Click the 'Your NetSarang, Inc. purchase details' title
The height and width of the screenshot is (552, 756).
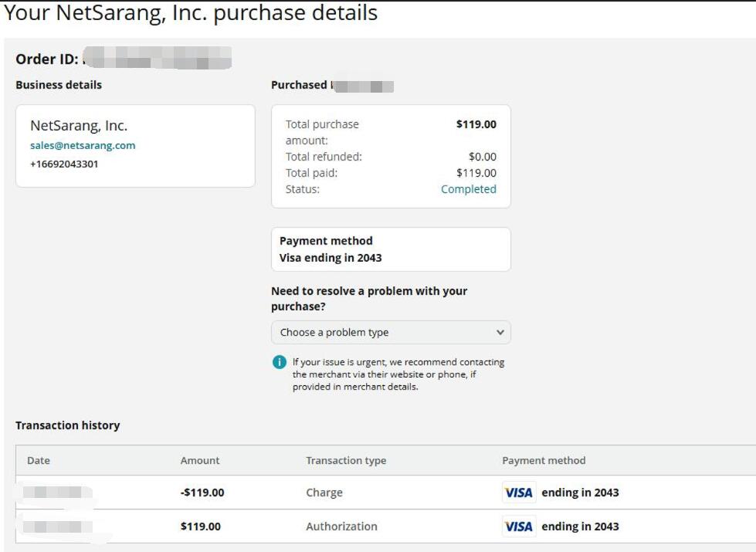pos(191,12)
